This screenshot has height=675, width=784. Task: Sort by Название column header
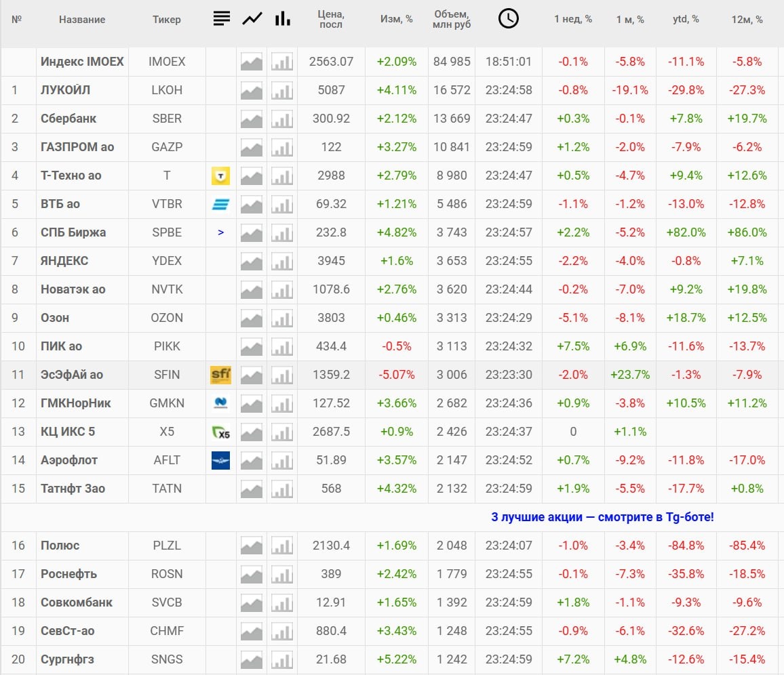point(82,20)
